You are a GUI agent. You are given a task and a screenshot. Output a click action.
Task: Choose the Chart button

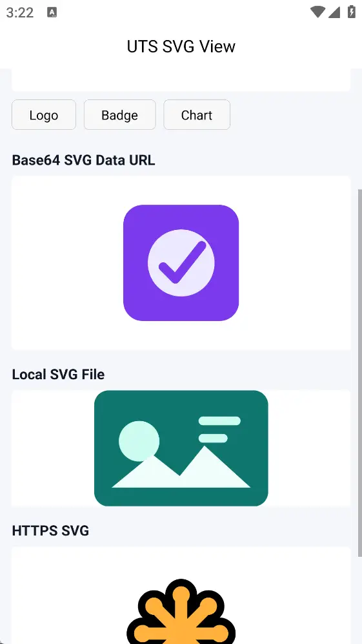[x=197, y=114]
